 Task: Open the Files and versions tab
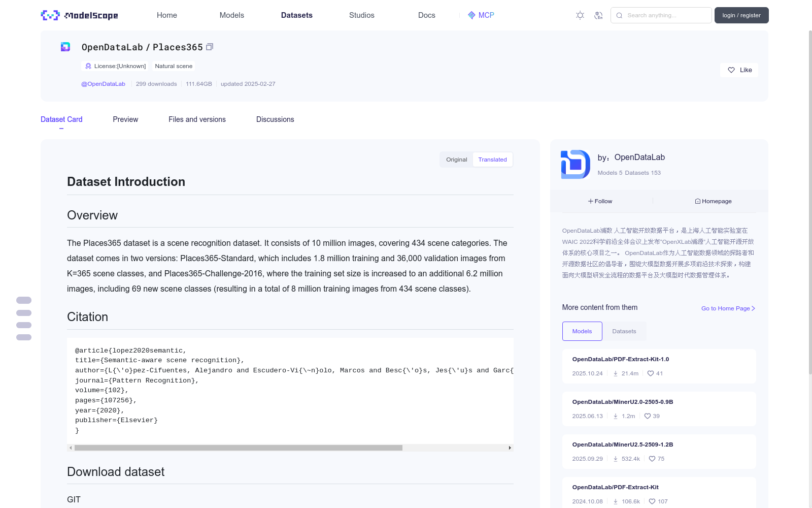click(x=197, y=119)
